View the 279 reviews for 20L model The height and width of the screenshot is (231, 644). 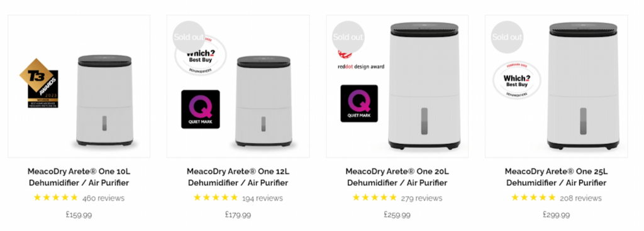421,198
